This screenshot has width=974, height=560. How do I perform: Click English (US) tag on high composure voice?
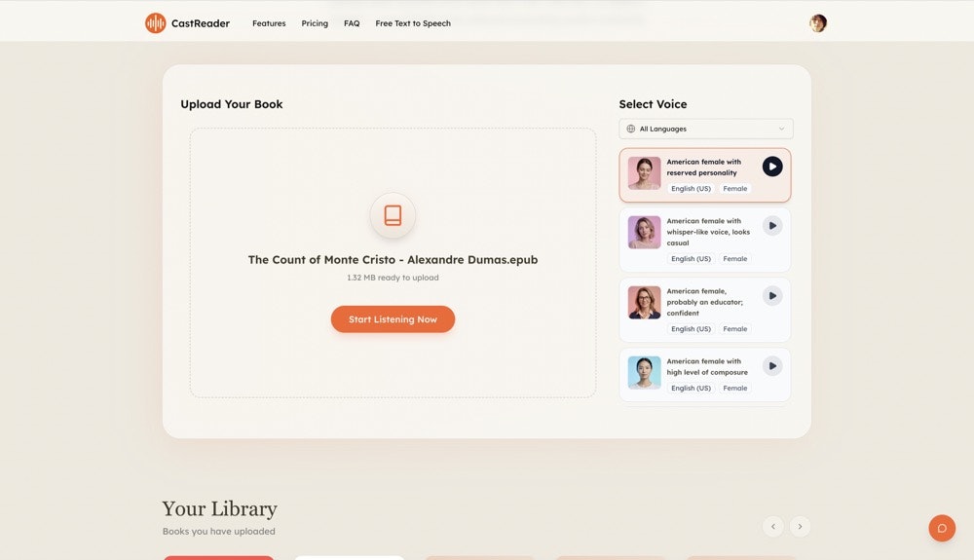[x=691, y=388]
